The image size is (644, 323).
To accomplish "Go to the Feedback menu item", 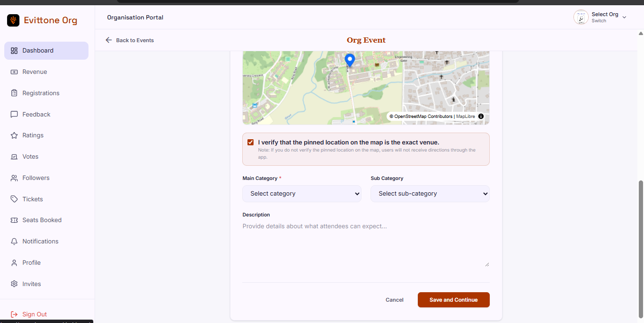I will (x=46, y=115).
